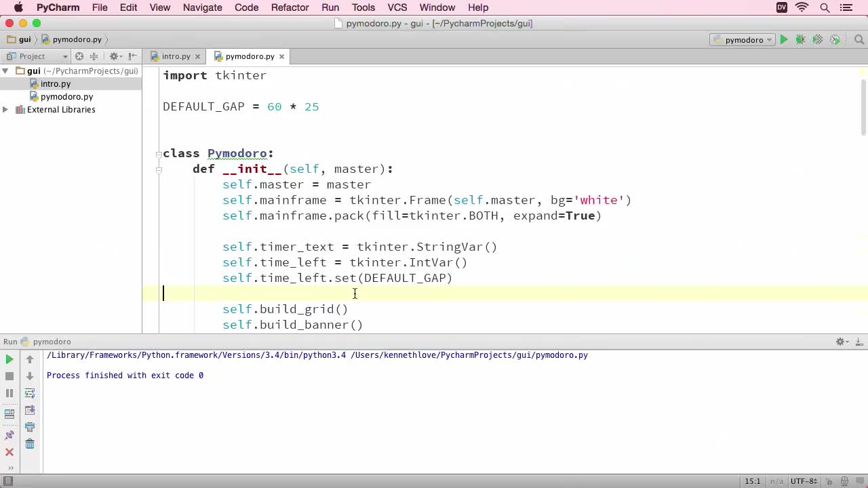Screen dimensions: 868x488
Task: Click the up stack trace arrow
Action: (30, 359)
